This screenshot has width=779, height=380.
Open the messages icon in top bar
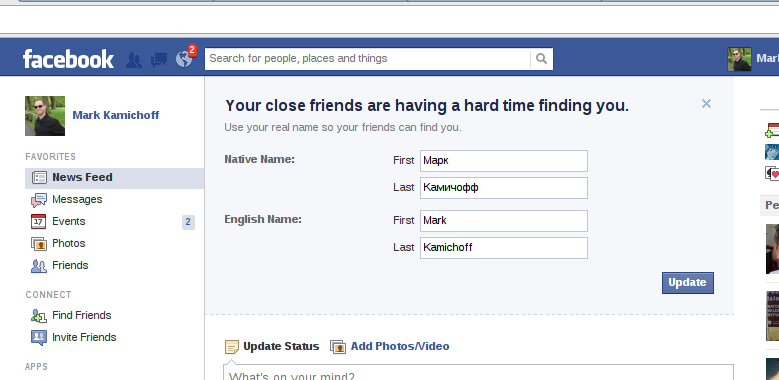click(x=159, y=60)
